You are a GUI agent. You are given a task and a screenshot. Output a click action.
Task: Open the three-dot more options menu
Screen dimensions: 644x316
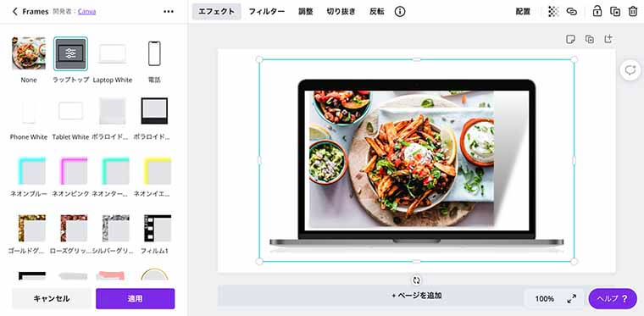pos(169,12)
